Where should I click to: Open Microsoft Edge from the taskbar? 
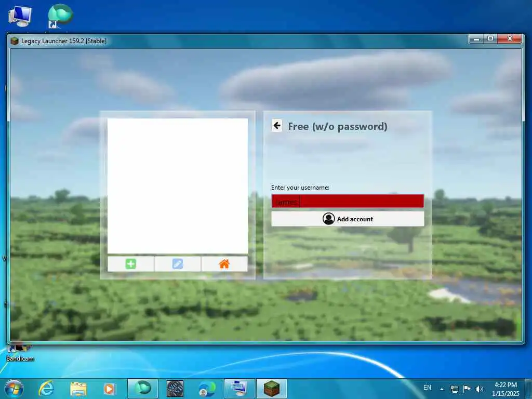click(x=207, y=389)
